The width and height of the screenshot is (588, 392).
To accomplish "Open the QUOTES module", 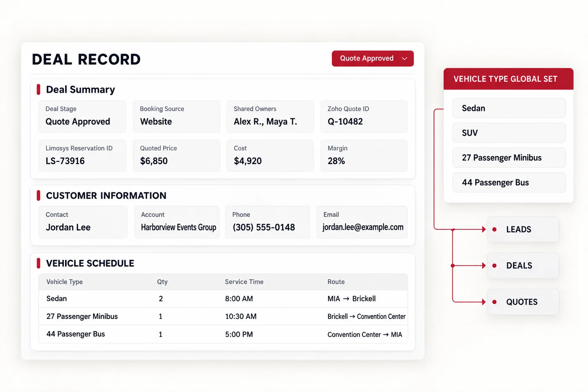I will (x=523, y=302).
